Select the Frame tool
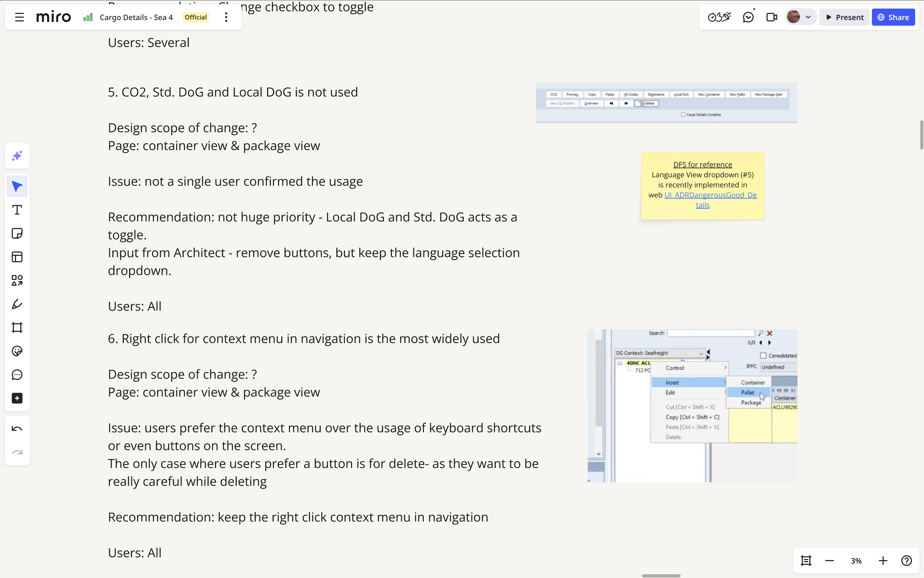This screenshot has height=578, width=924. [17, 328]
